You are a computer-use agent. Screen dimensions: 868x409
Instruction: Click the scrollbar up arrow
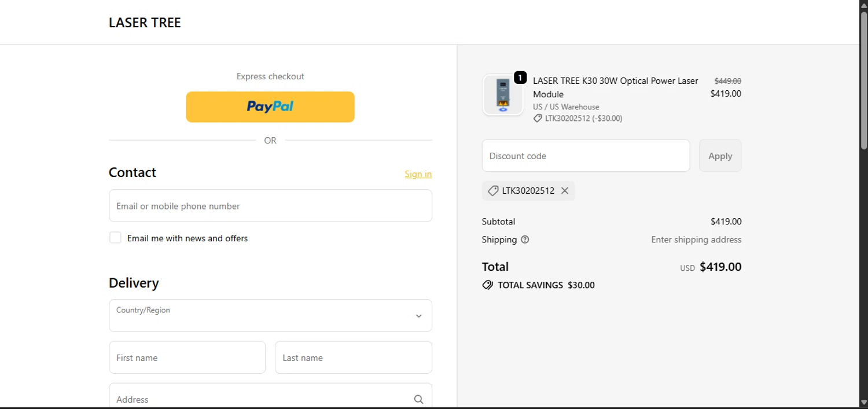[x=864, y=5]
